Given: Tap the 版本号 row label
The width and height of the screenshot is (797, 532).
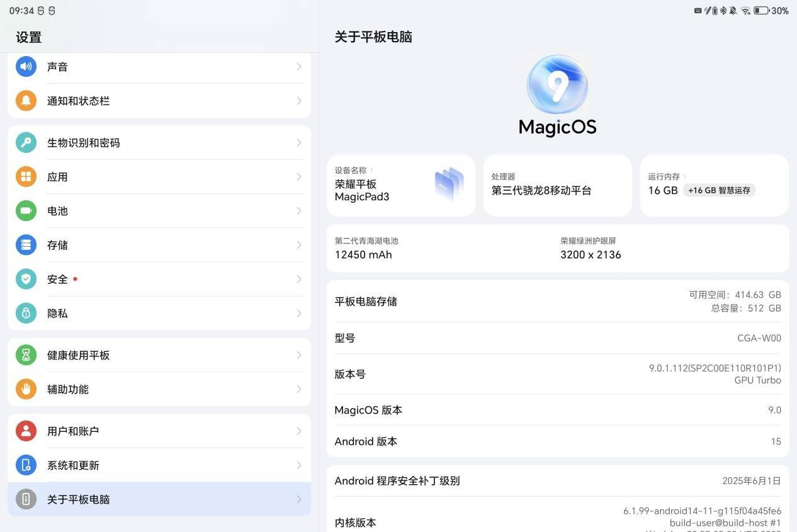Looking at the screenshot, I should pyautogui.click(x=350, y=374).
